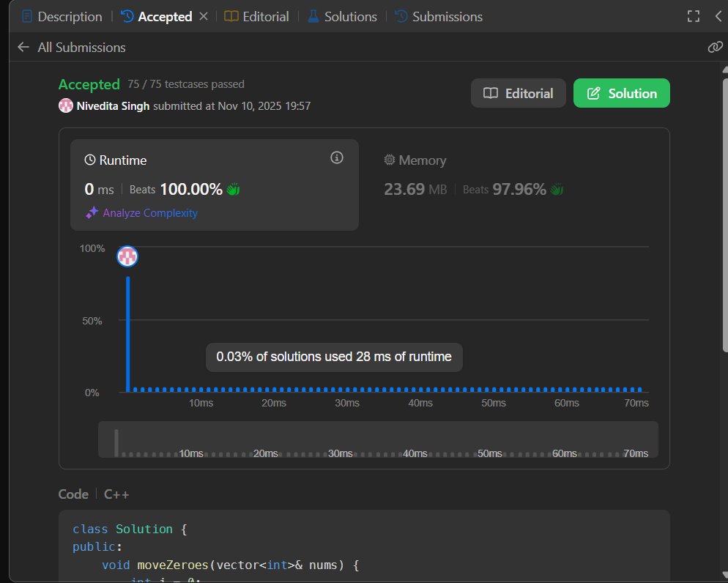The height and width of the screenshot is (583, 728).
Task: Click the 97.96% memory beats value
Action: tap(519, 190)
